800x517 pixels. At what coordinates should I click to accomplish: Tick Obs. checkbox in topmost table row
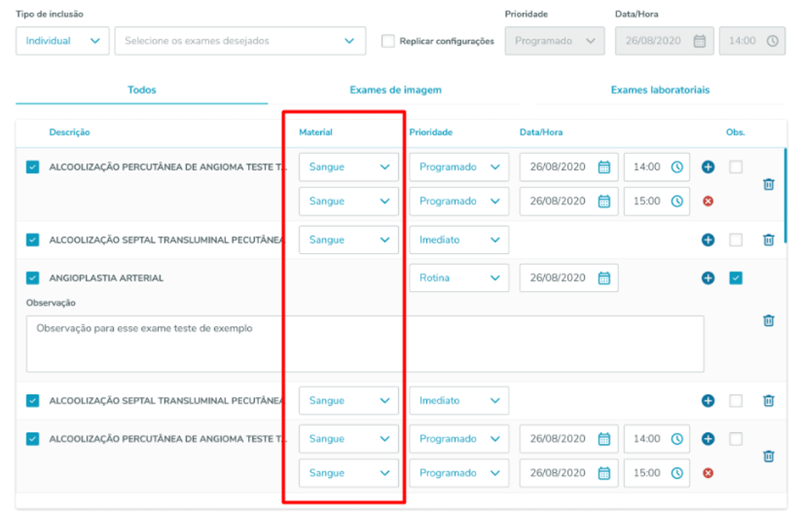pyautogui.click(x=736, y=167)
